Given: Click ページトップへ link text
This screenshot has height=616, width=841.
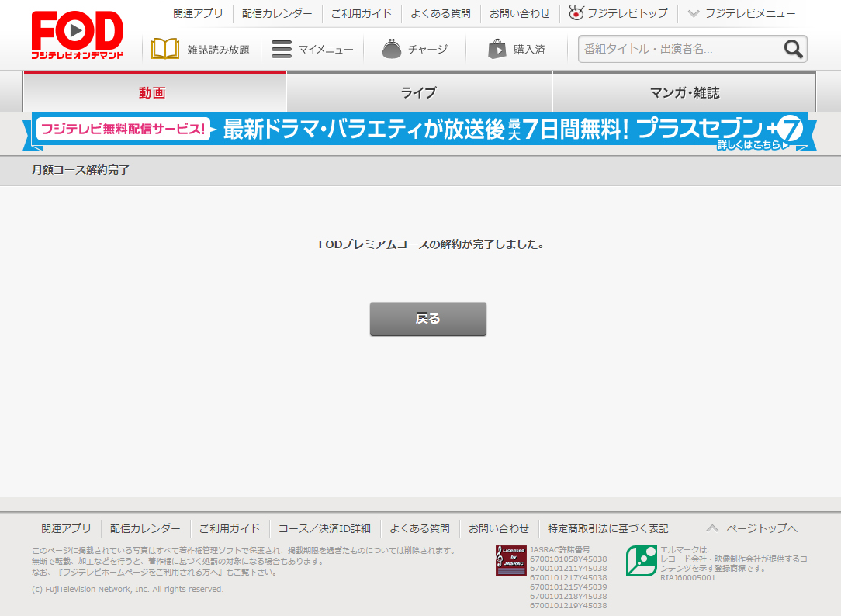Looking at the screenshot, I should (762, 528).
